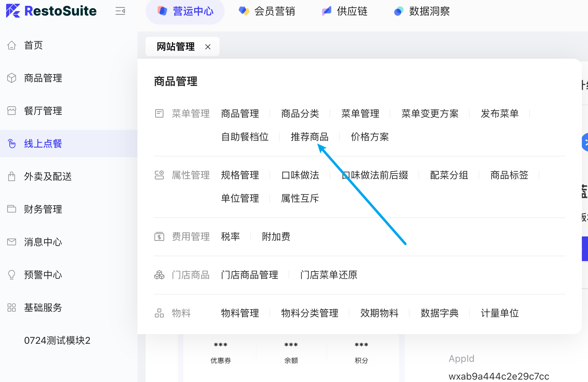Go to 门店商品管理

point(249,275)
